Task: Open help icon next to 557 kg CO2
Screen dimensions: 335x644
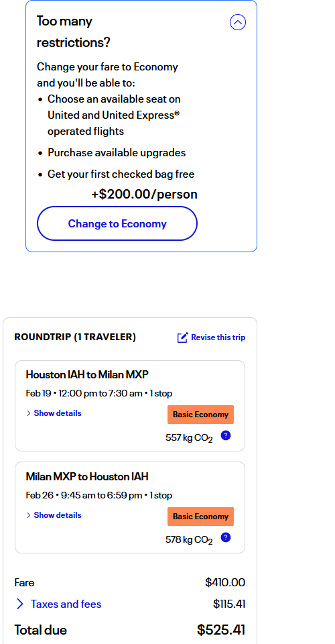Action: (x=226, y=436)
